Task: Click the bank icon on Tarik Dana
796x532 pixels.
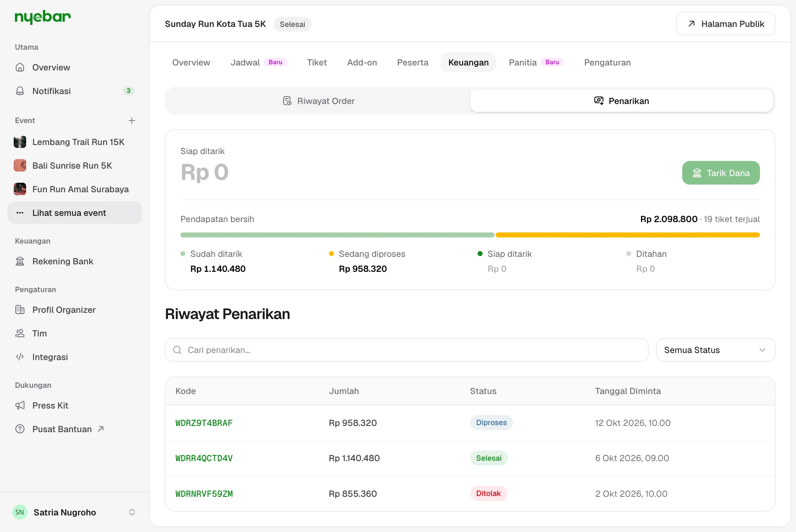Action: pos(697,173)
